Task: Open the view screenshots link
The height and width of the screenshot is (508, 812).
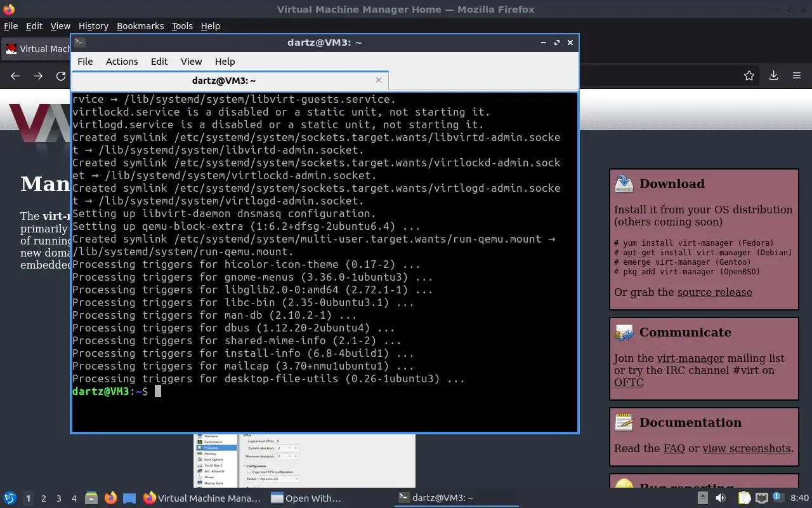Action: tap(747, 448)
